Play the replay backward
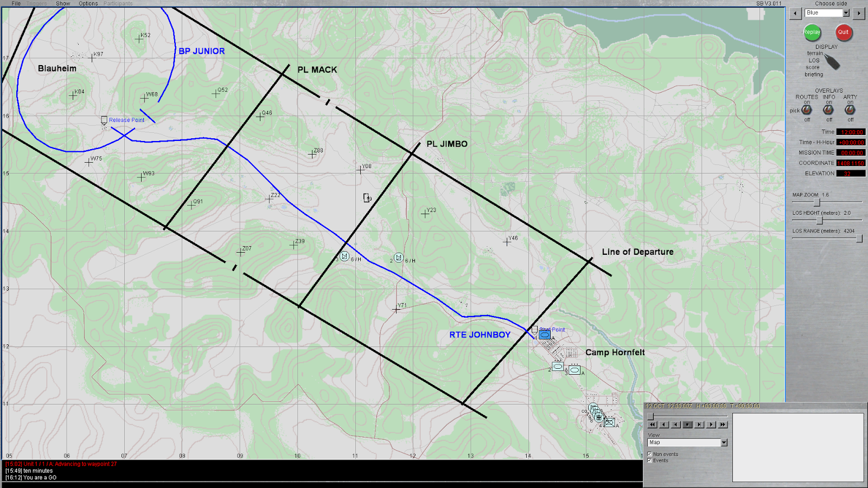The image size is (868, 488). click(x=664, y=425)
